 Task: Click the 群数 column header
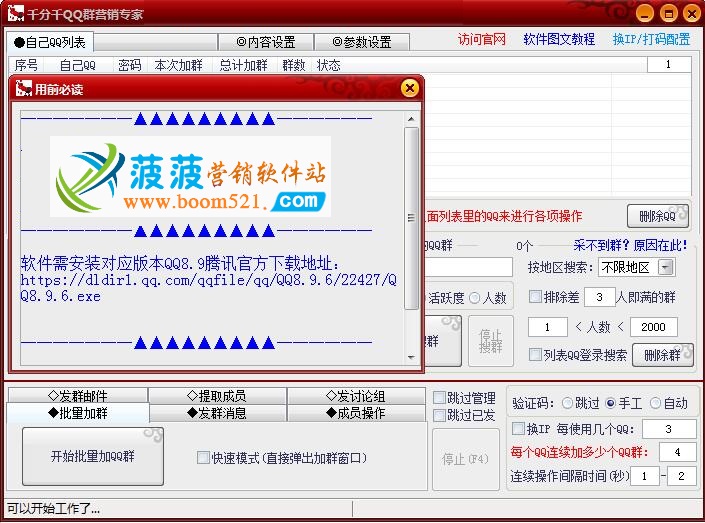click(x=294, y=65)
